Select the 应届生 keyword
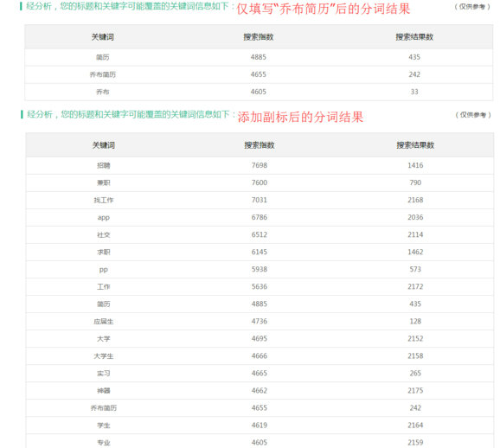The height and width of the screenshot is (448, 500). click(103, 322)
